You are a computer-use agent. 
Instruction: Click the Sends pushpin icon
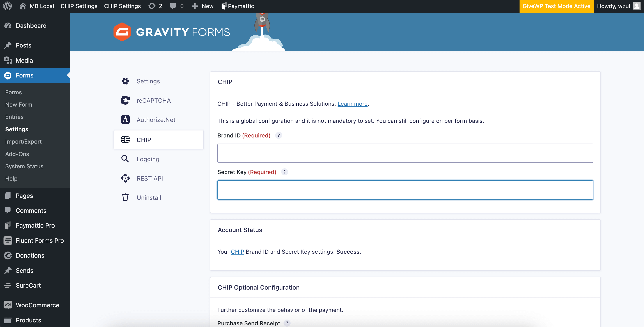point(8,270)
